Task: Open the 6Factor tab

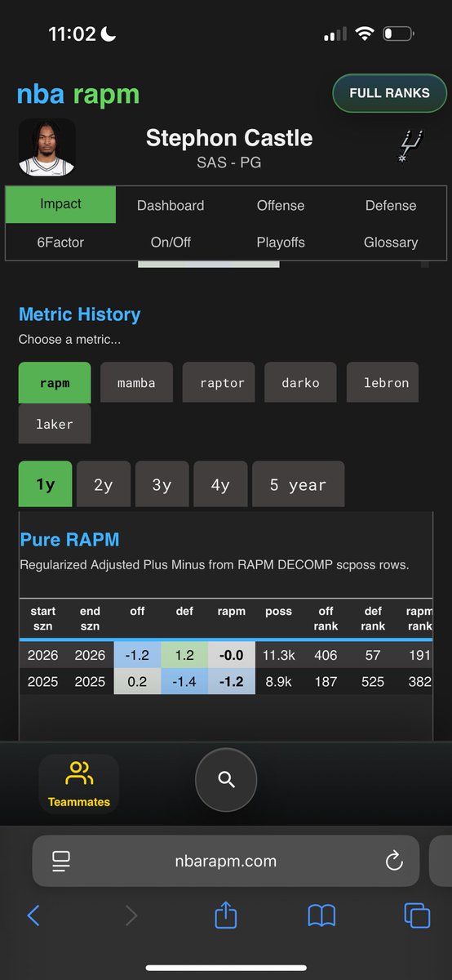Action: [61, 243]
